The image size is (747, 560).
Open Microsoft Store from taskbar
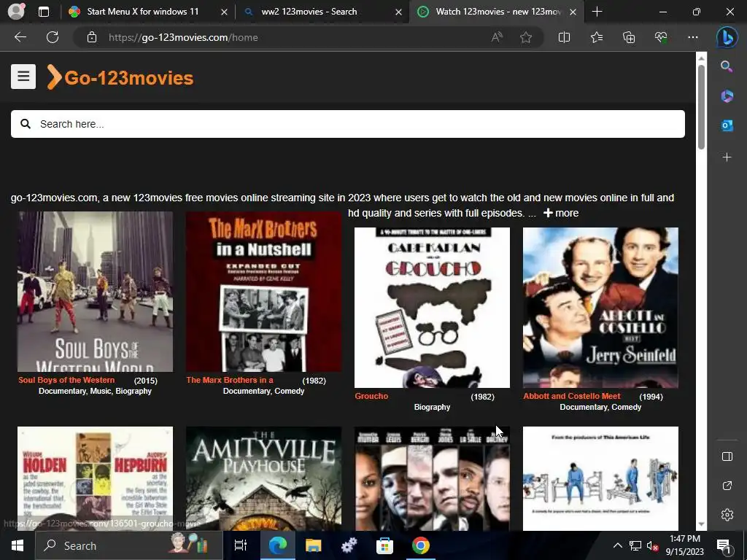384,545
